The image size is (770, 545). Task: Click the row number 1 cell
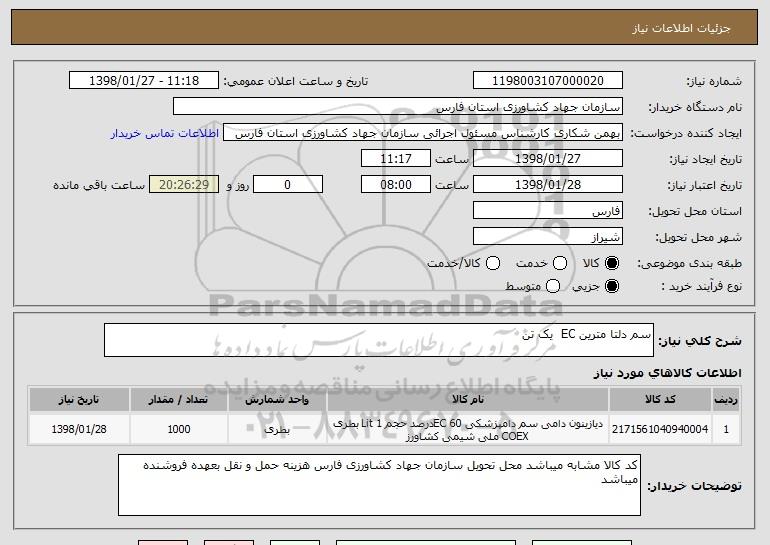[726, 429]
